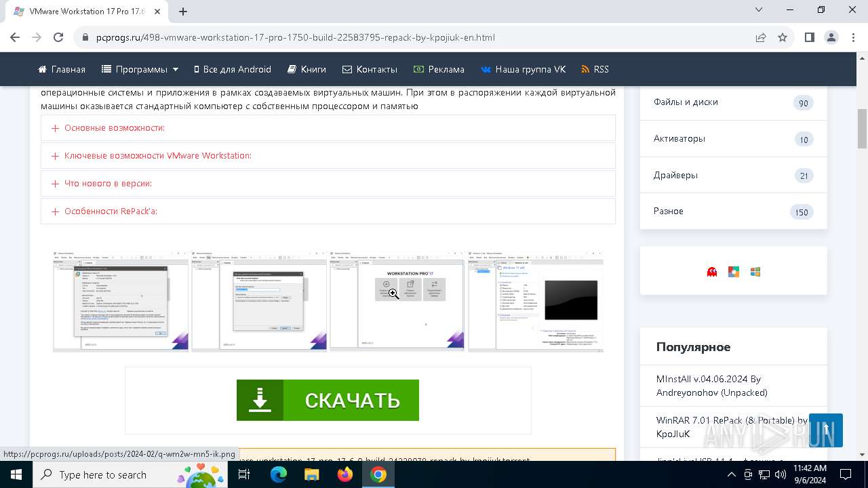Open a new browser tab
The width and height of the screenshot is (868, 488).
point(183,11)
